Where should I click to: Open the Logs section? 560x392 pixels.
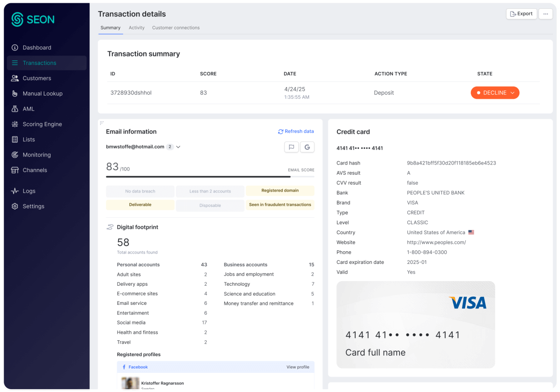(29, 191)
